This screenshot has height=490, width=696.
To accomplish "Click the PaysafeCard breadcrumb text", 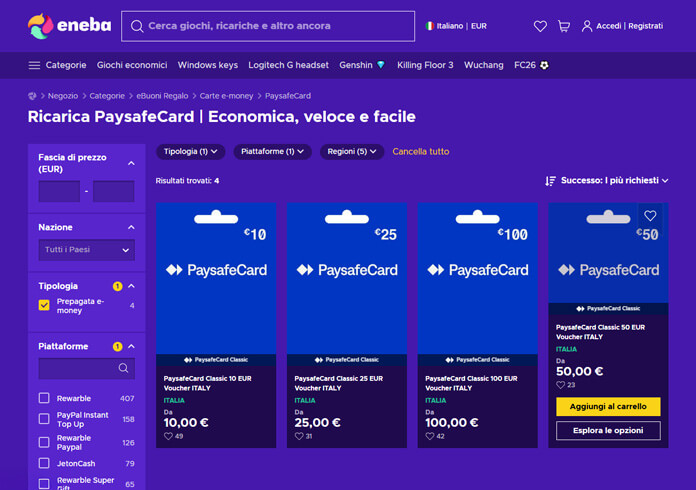I will (288, 96).
